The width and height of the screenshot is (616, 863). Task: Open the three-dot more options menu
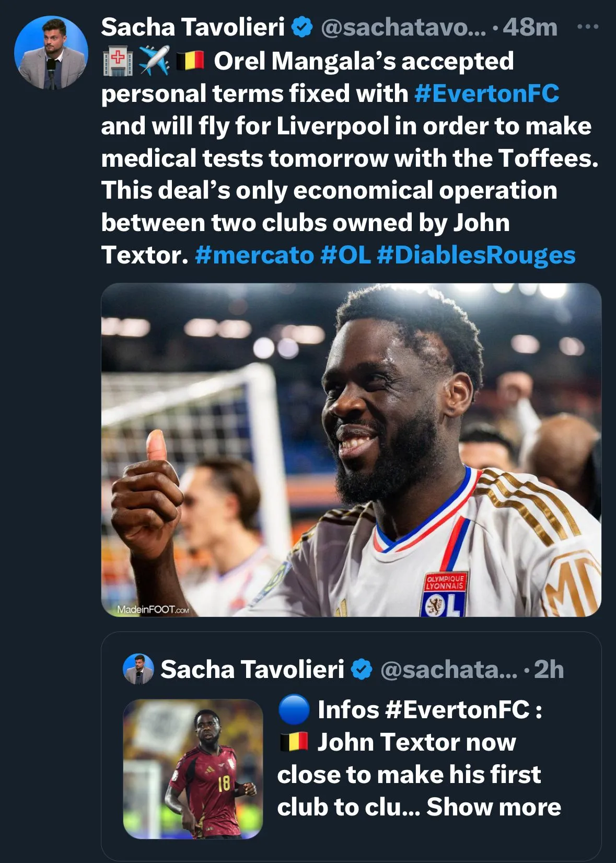[x=588, y=27]
